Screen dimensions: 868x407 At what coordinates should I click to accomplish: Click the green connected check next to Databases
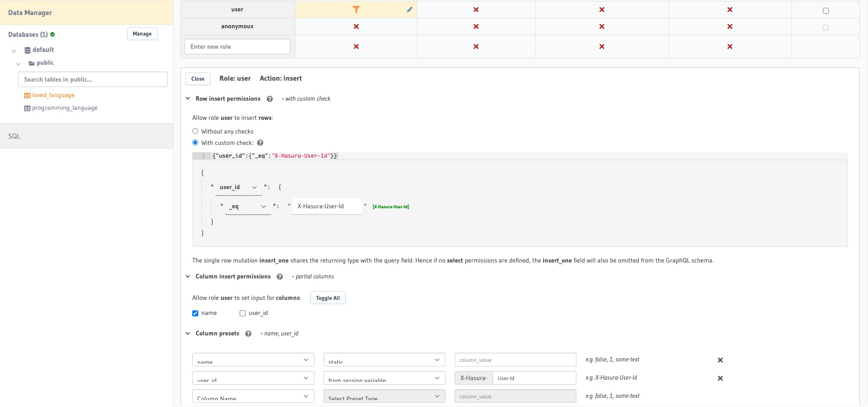point(52,34)
